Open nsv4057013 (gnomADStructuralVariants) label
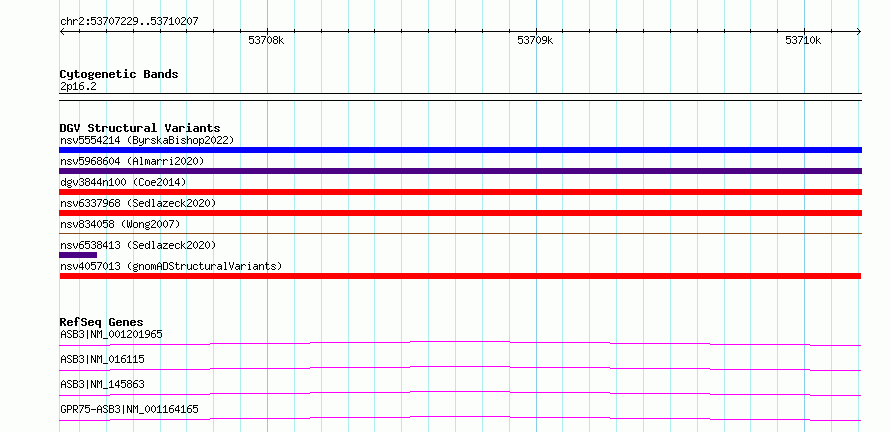The height and width of the screenshot is (432, 890). [x=171, y=266]
